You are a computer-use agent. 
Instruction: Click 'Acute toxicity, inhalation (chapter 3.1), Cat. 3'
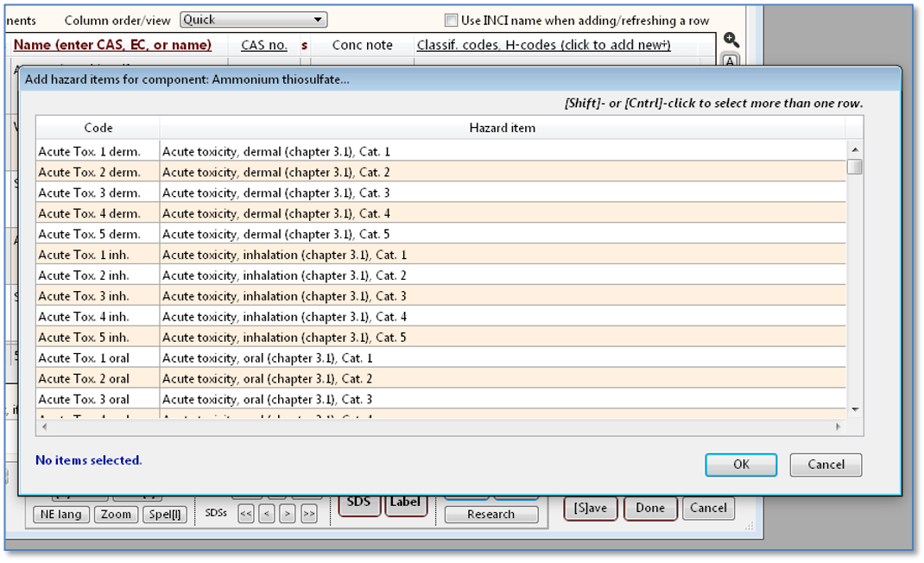coord(285,296)
